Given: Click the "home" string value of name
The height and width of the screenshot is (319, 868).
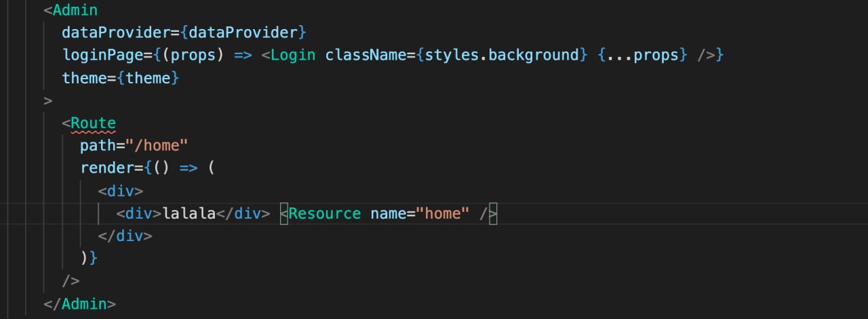Looking at the screenshot, I should click(443, 213).
